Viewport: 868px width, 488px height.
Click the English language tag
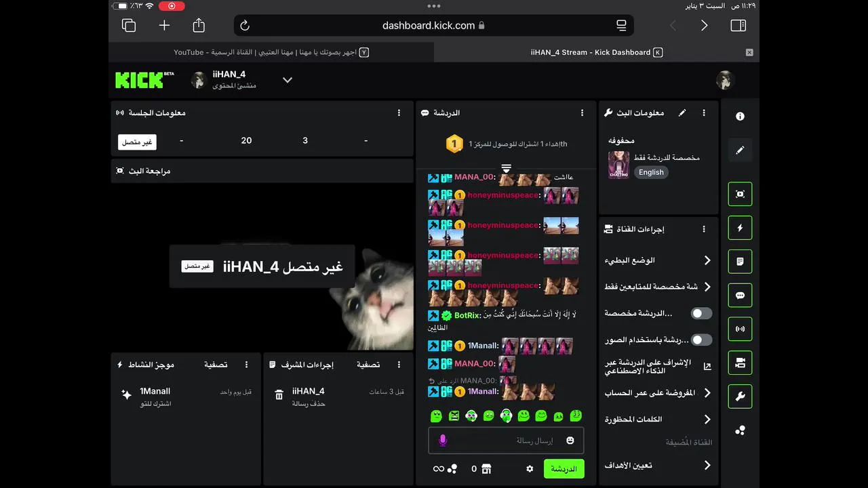click(x=651, y=172)
